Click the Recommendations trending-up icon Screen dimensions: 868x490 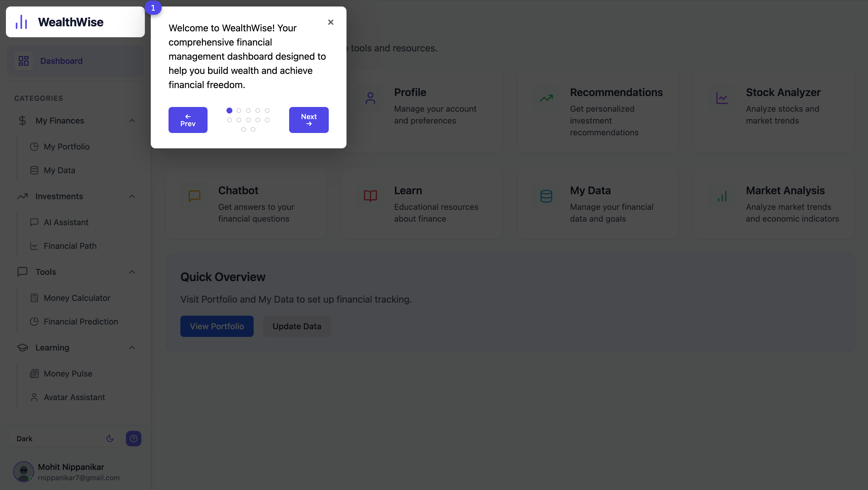click(x=546, y=98)
